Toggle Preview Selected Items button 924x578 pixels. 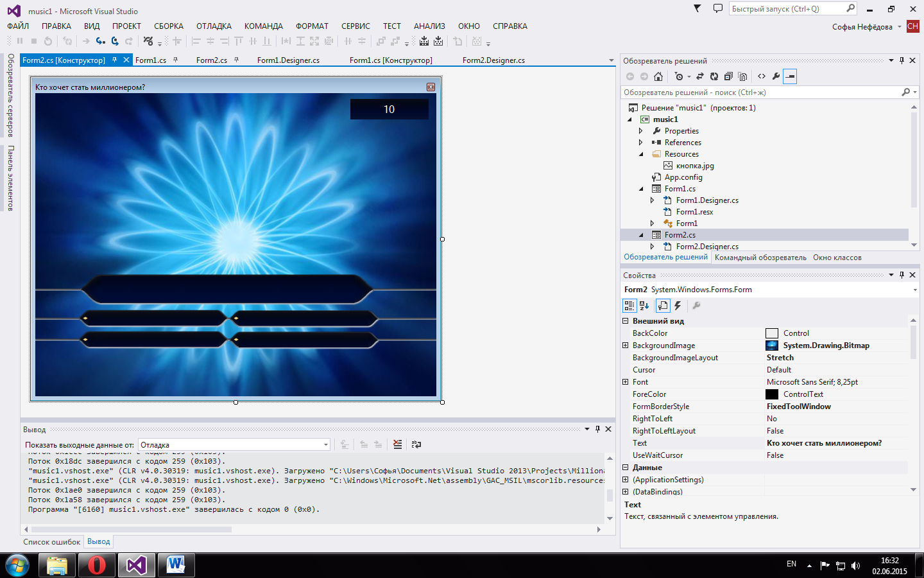click(x=790, y=76)
